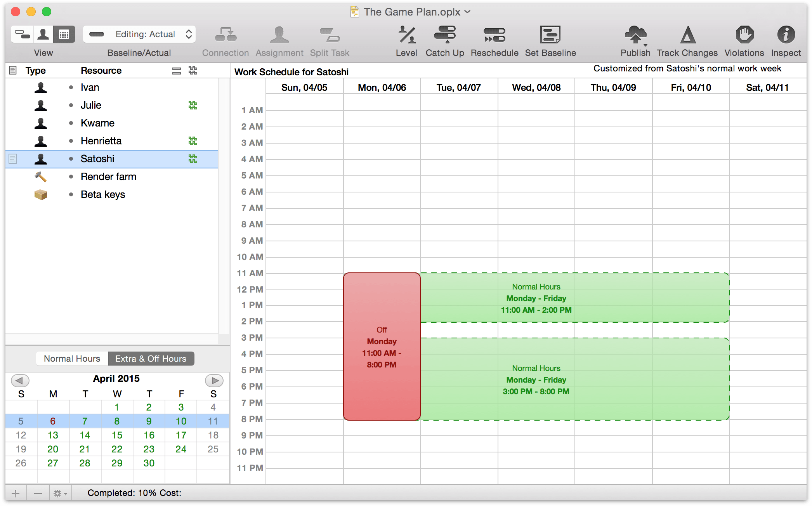This screenshot has height=506, width=812.
Task: Select the Henrietta resource row
Action: (112, 141)
